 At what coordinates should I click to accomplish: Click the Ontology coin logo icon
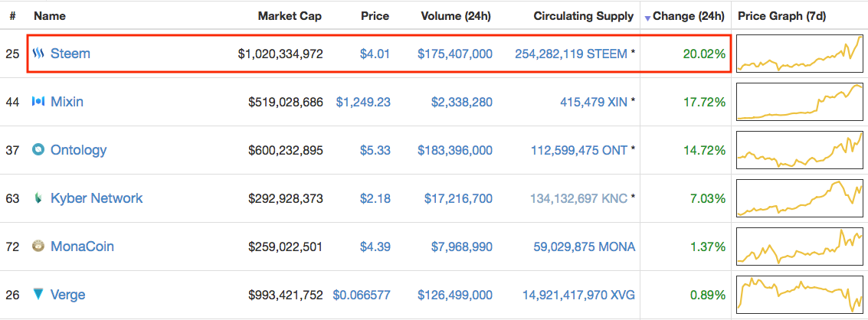(38, 149)
